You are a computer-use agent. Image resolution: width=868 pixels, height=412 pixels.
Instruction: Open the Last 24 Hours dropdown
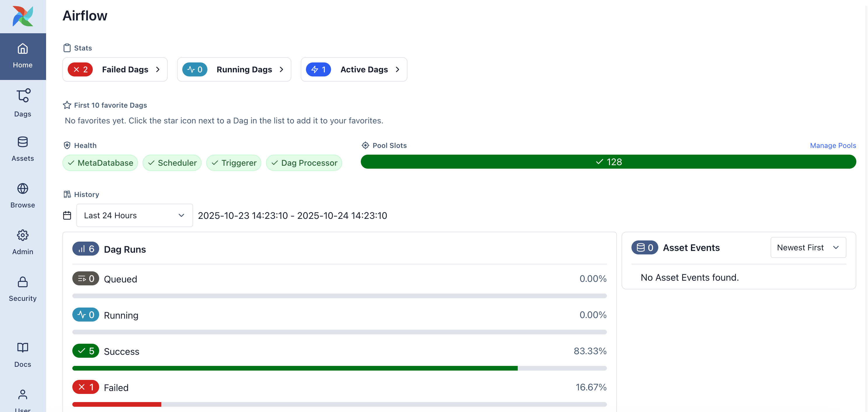134,215
